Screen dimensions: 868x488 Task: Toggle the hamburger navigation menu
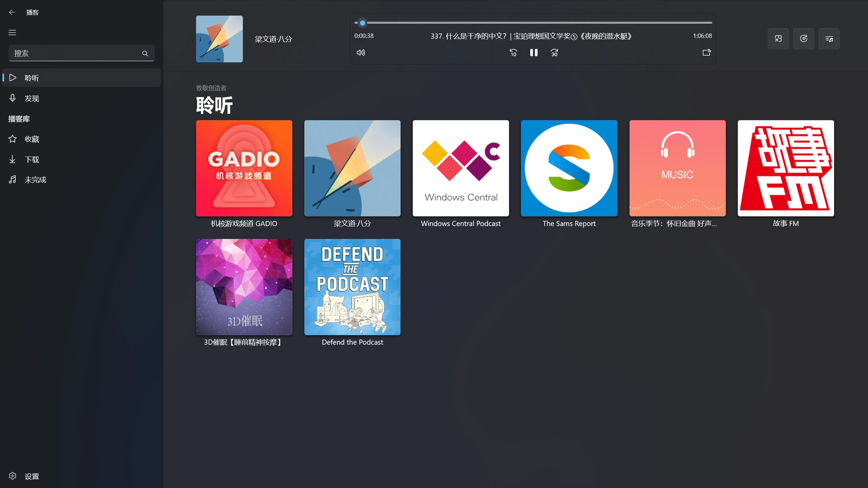point(12,33)
